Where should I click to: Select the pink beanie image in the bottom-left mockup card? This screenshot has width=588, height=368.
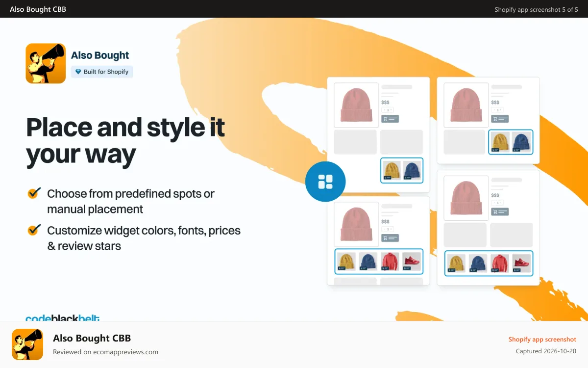click(356, 224)
